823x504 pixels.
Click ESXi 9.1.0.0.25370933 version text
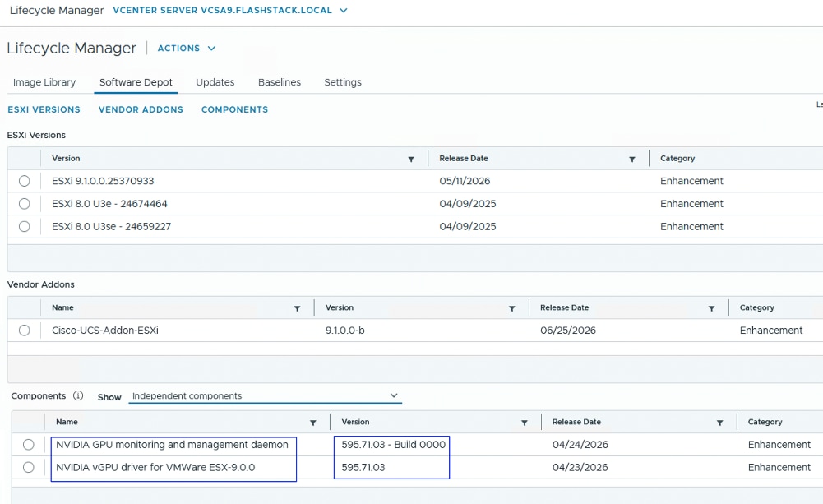pos(103,181)
